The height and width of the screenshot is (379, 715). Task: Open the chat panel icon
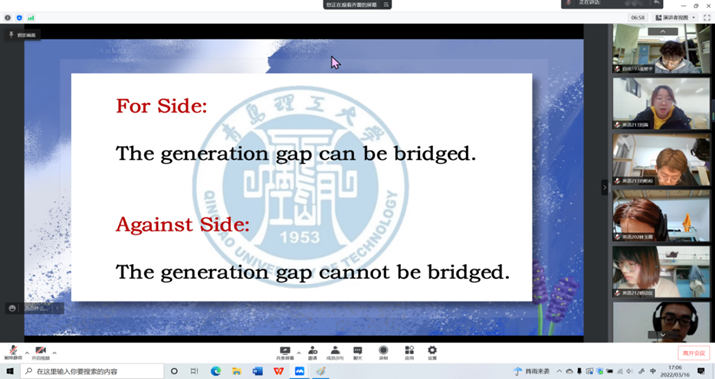pyautogui.click(x=358, y=353)
